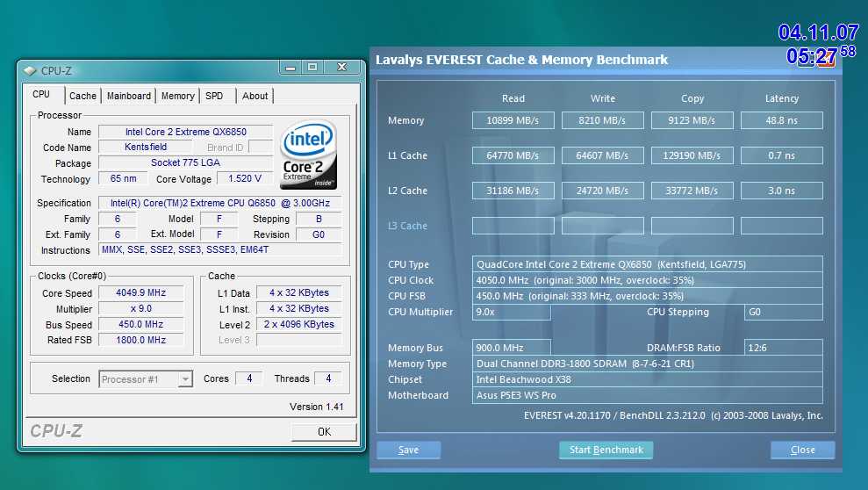
Task: Click the Memory Latency value 48.8 ns
Action: [x=782, y=120]
